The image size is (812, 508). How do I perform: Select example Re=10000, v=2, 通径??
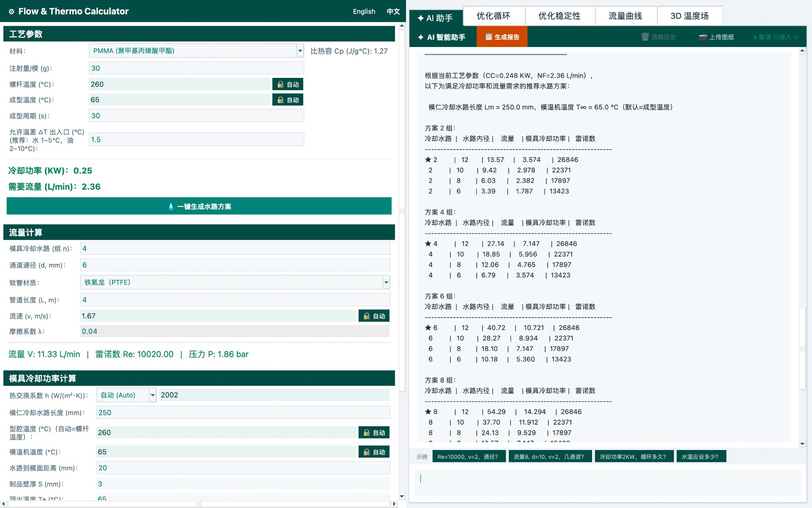point(469,457)
